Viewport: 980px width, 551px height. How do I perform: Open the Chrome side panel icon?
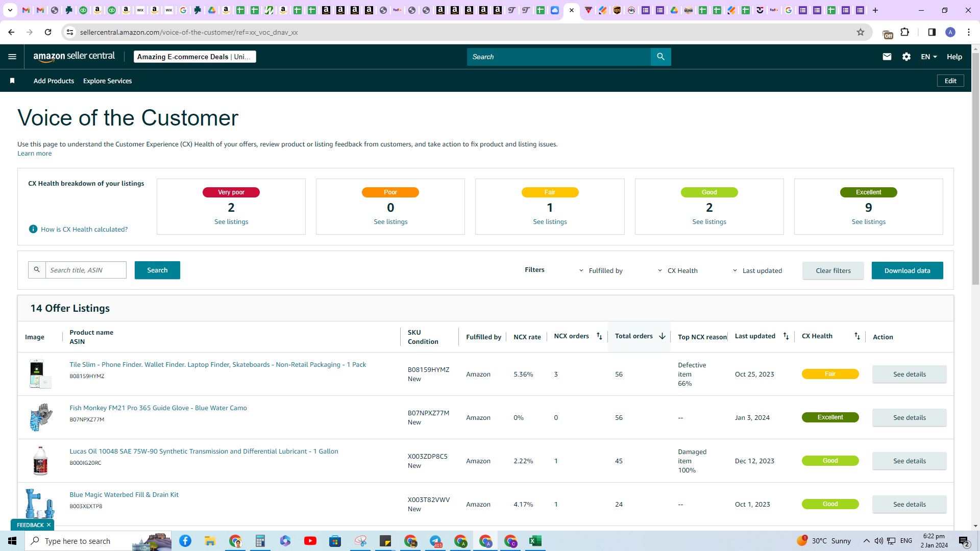[x=932, y=32]
